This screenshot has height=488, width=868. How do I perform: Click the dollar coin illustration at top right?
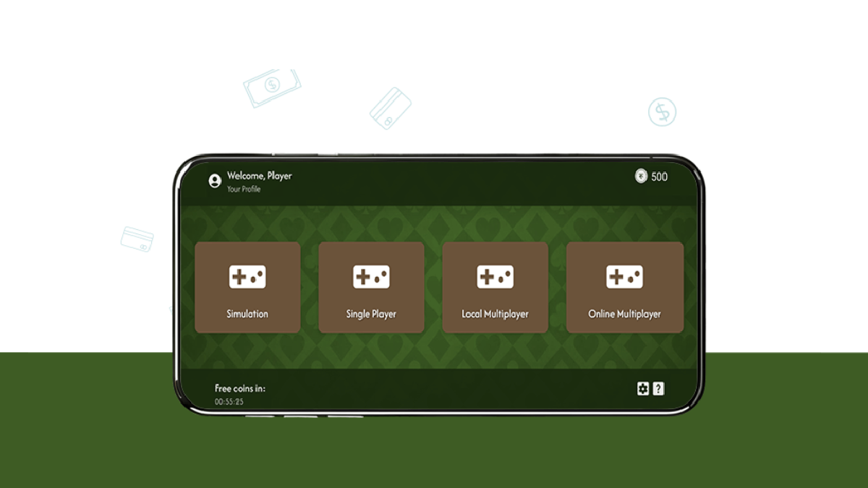(662, 112)
